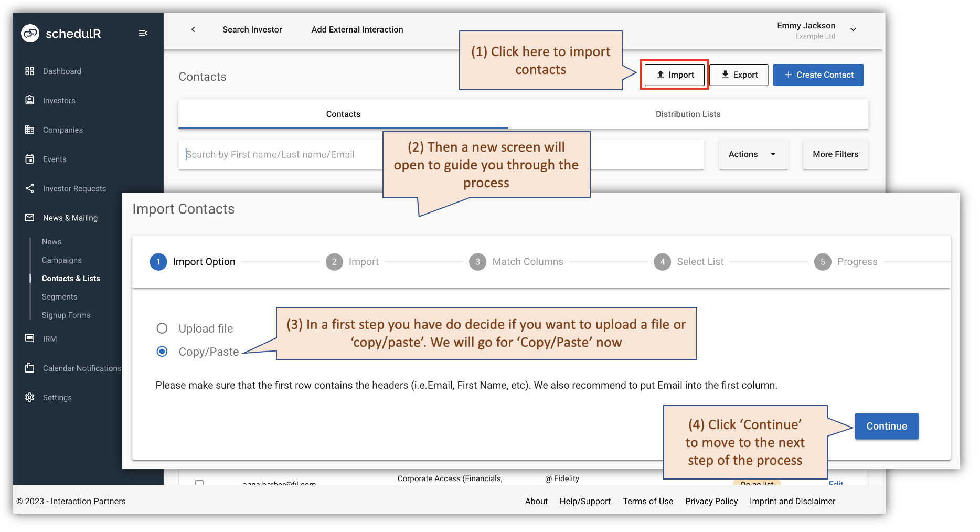
Task: Open the IRM section
Action: coord(49,338)
